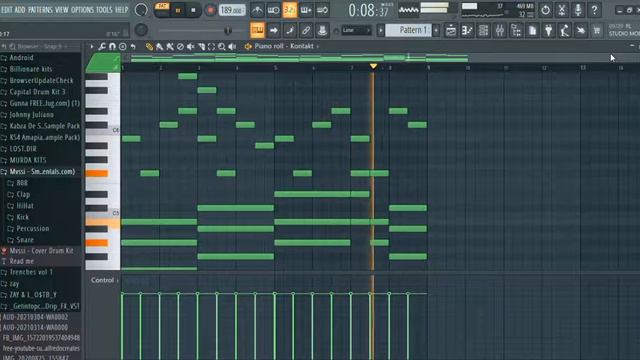Toggle wait for input to start
Screen dimensions: 640x360
tap(273, 10)
